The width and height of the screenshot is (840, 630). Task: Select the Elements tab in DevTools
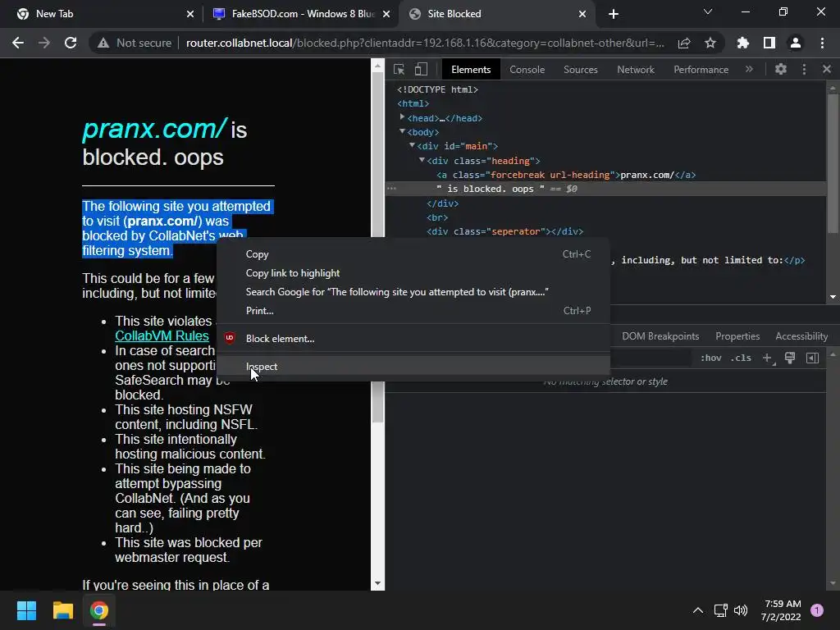pyautogui.click(x=471, y=70)
